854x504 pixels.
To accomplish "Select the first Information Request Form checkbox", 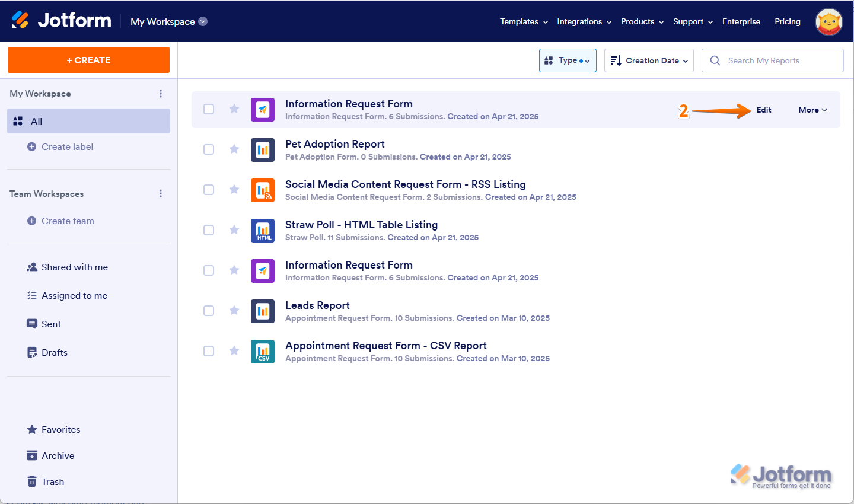I will (x=209, y=109).
